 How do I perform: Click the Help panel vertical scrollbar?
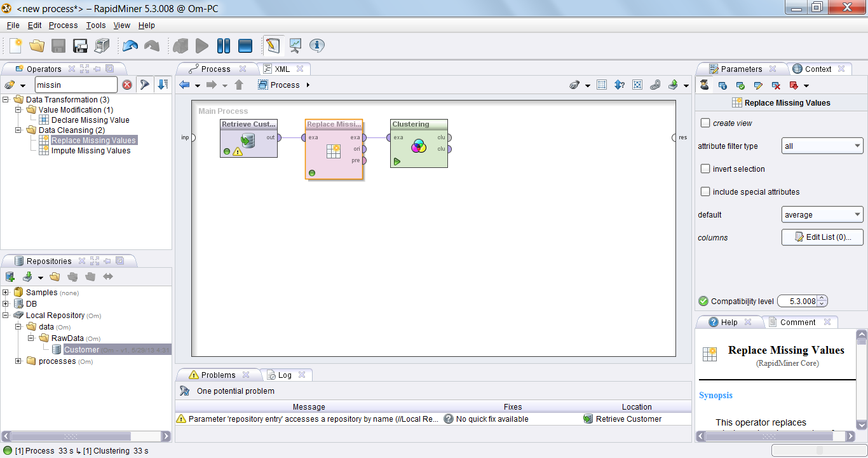click(862, 380)
